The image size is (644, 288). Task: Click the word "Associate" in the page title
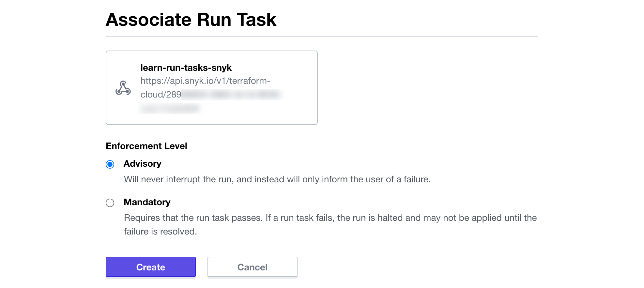(x=148, y=20)
